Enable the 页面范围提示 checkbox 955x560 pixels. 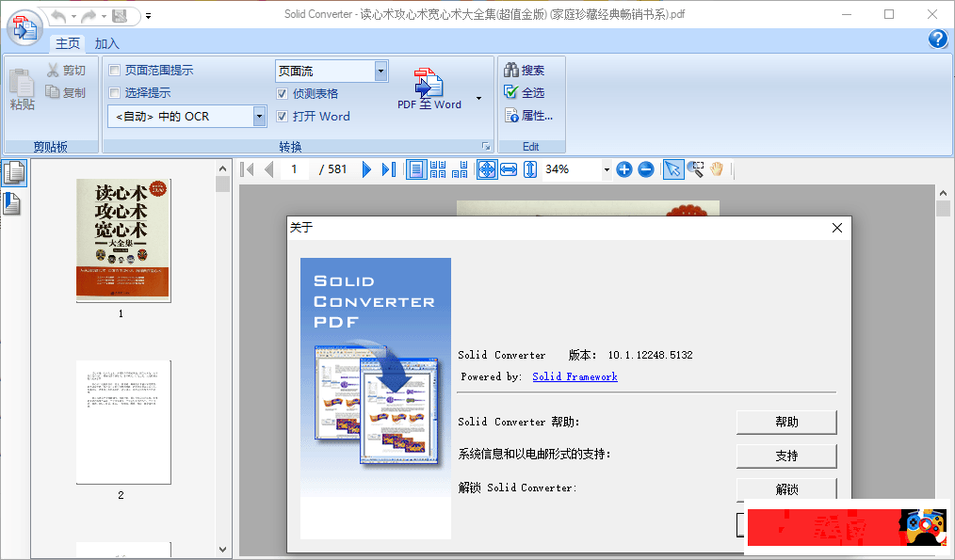(115, 71)
